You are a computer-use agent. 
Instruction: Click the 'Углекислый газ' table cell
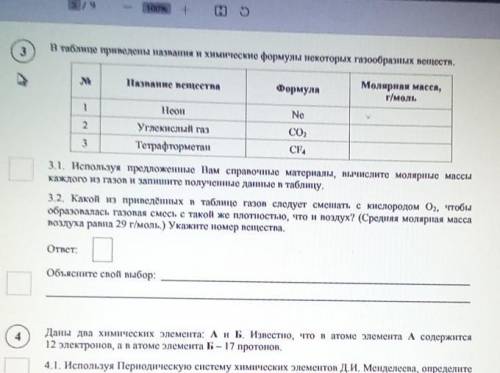coord(173,128)
